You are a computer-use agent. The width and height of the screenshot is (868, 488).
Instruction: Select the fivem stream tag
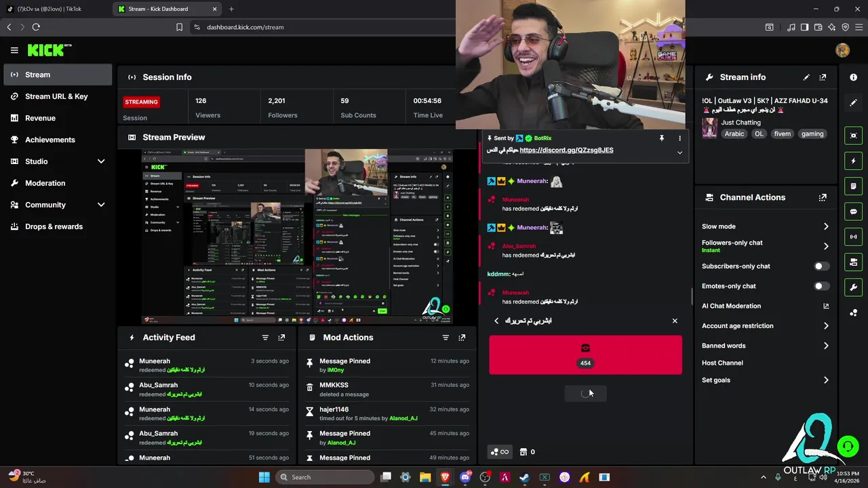[782, 134]
